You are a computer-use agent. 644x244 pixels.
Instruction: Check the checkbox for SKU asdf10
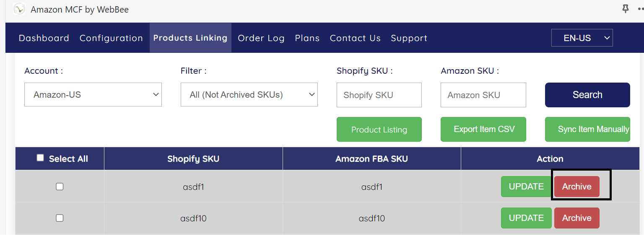[x=60, y=218]
